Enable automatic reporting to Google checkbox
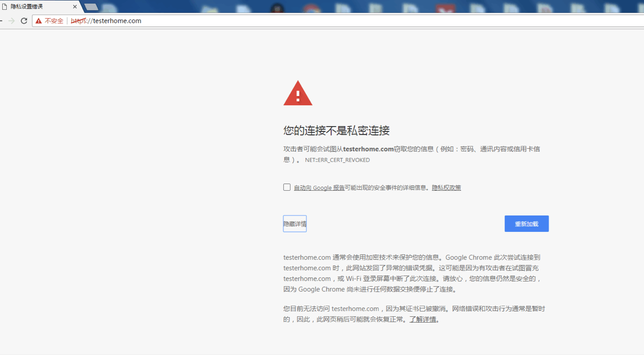 (287, 187)
